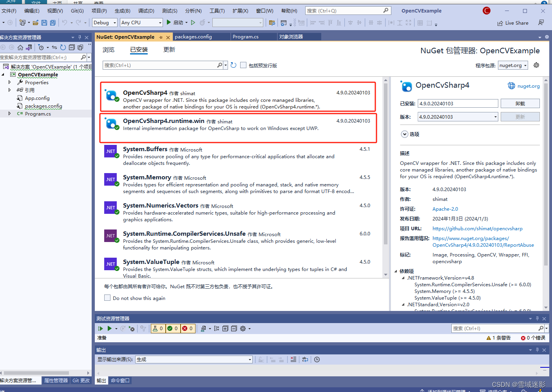The height and width of the screenshot is (392, 552).
Task: Click Collapse All in Solution Explorer toolbar
Action: [72, 47]
